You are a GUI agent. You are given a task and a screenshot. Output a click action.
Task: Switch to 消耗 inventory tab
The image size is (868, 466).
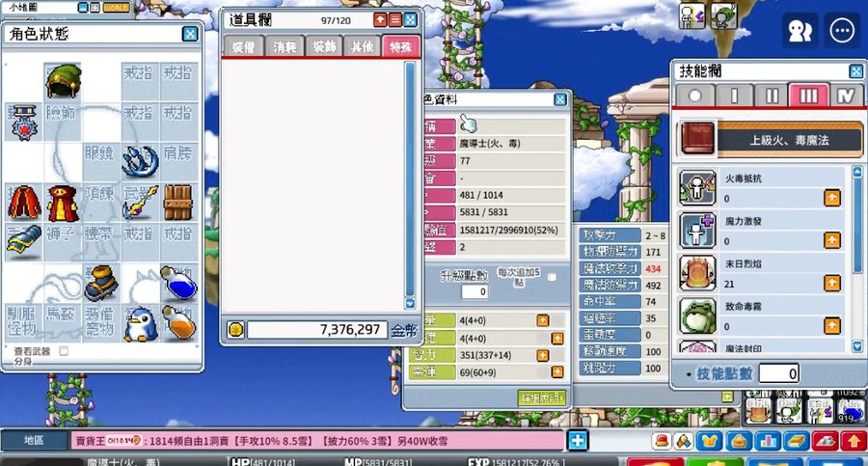pyautogui.click(x=285, y=47)
